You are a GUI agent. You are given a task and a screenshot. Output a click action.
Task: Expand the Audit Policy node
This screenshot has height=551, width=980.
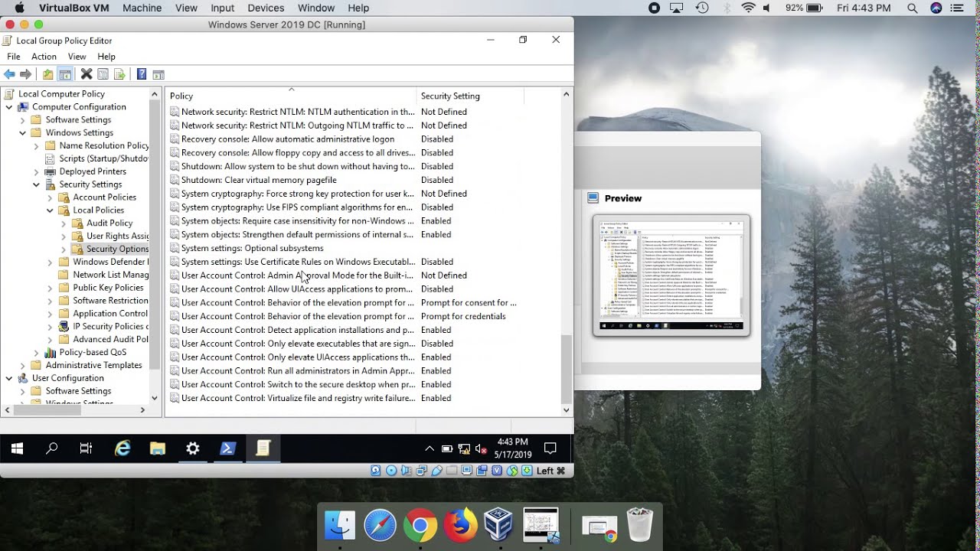64,223
